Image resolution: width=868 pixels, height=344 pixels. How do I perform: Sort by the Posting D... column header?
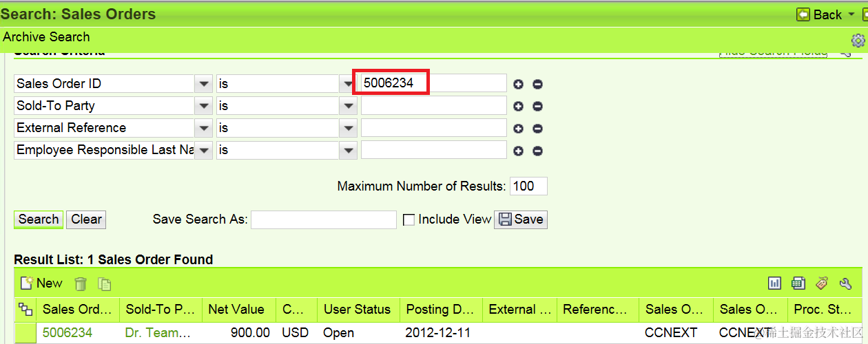[x=441, y=310]
